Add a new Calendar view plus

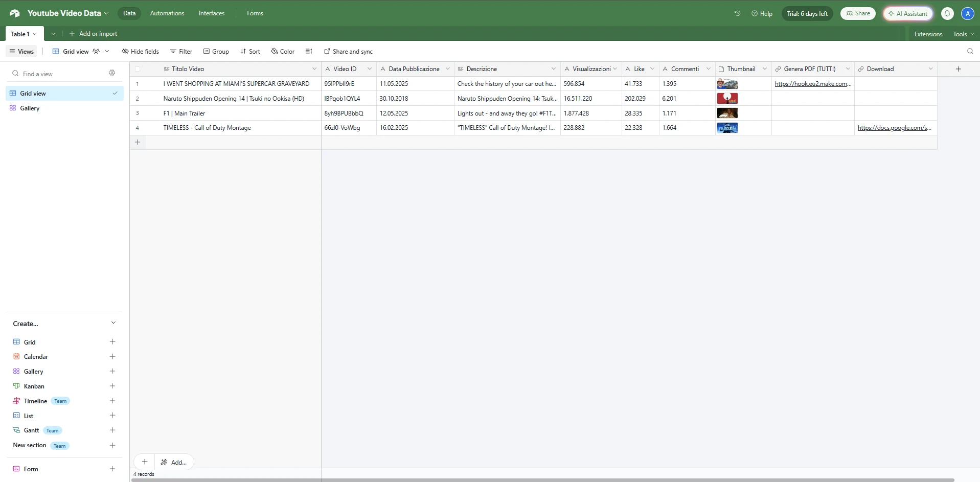[112, 356]
